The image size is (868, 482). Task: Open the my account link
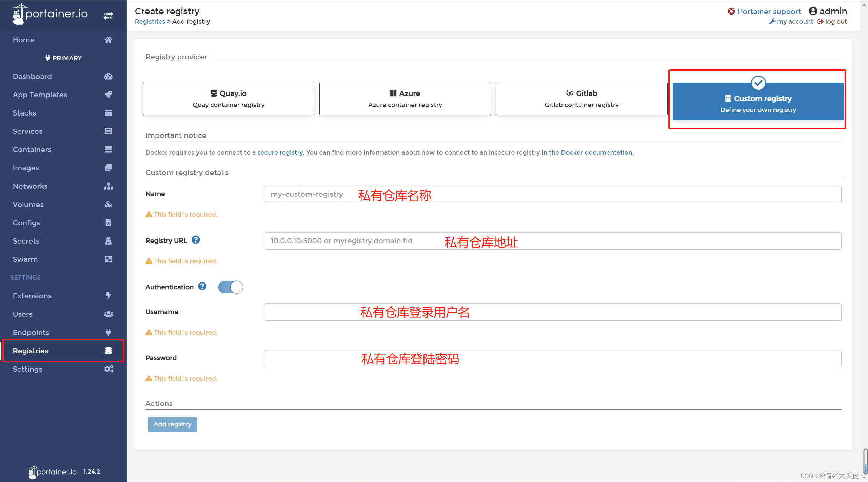tap(792, 22)
